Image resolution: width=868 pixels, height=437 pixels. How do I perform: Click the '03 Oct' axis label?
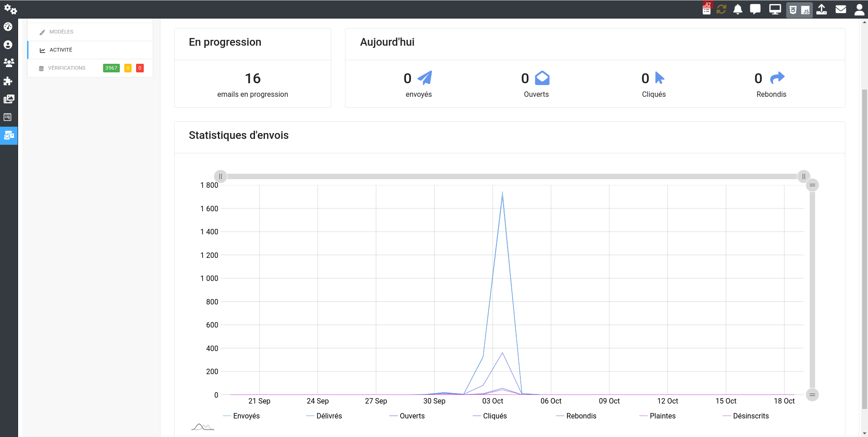coord(493,401)
